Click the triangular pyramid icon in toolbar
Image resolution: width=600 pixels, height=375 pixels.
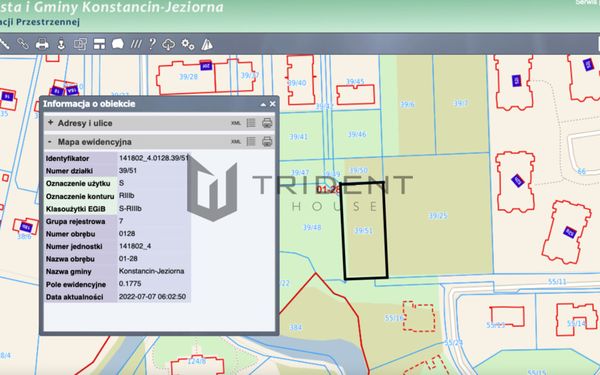click(207, 44)
